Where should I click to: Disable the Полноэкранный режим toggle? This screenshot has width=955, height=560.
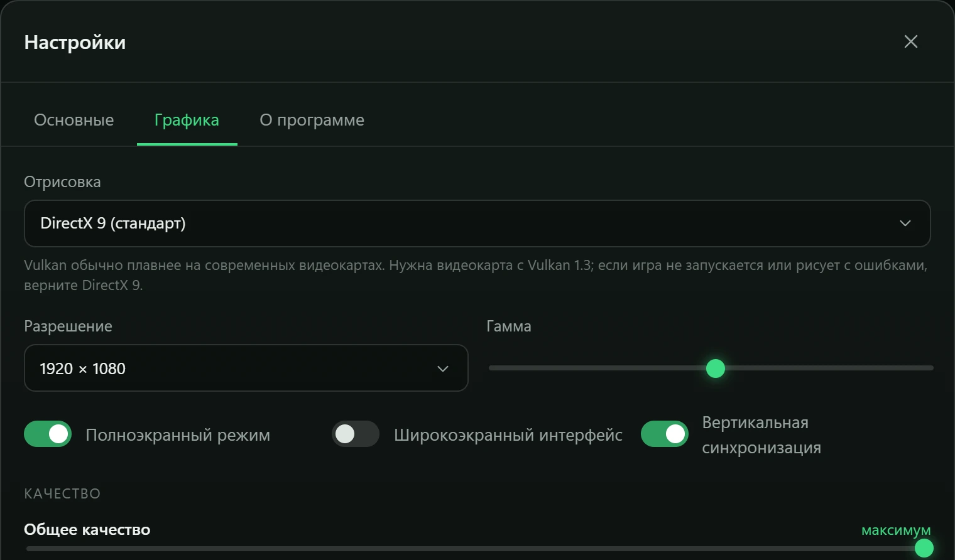(x=48, y=434)
